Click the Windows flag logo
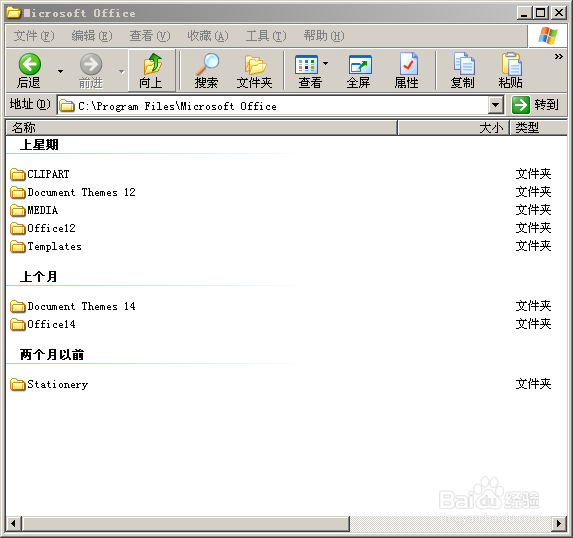 (x=548, y=36)
